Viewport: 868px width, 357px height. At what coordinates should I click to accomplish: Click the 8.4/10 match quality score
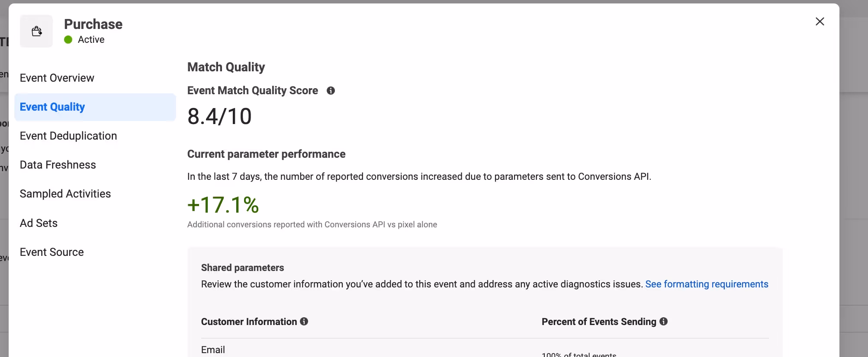[x=219, y=117]
